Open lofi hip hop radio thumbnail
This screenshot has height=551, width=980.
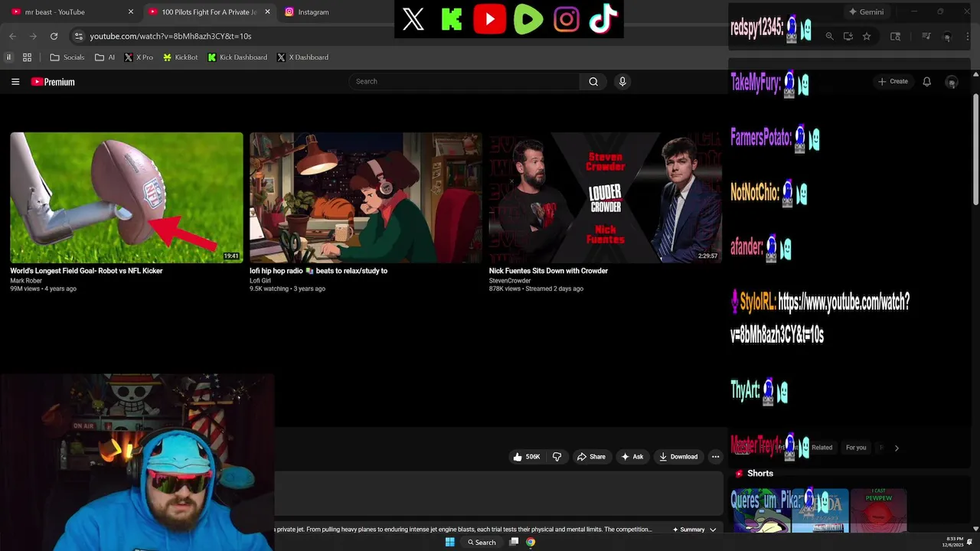[366, 197]
